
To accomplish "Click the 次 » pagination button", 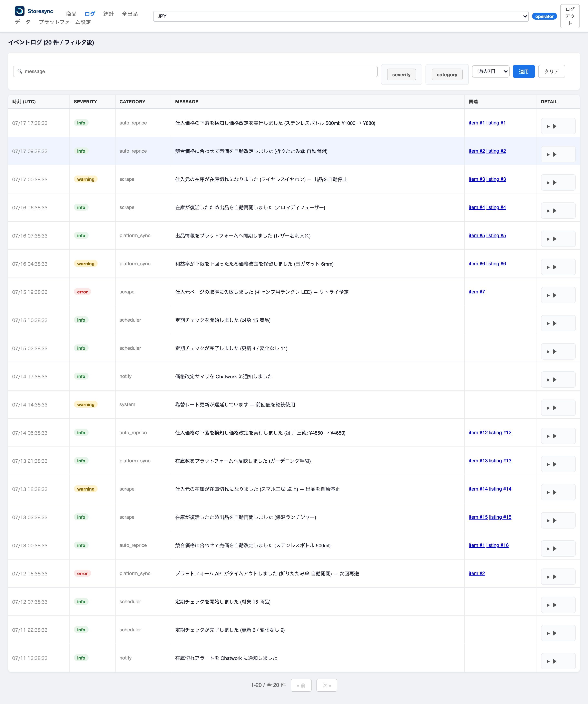I will 327,685.
